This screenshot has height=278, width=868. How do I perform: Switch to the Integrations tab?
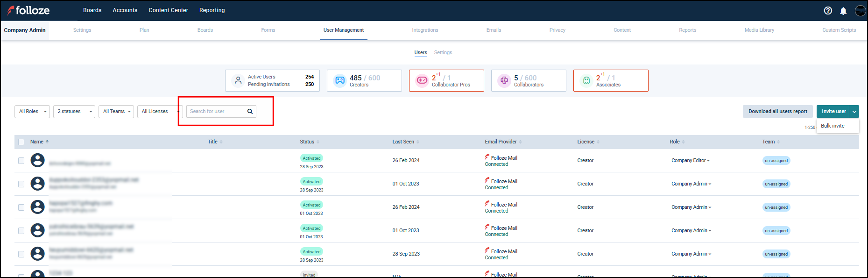[x=425, y=30]
